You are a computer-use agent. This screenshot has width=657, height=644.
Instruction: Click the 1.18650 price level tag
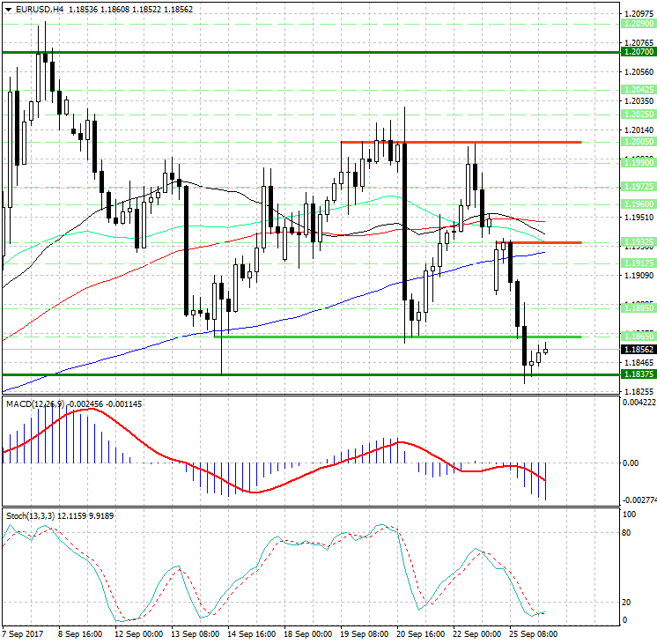pyautogui.click(x=638, y=337)
